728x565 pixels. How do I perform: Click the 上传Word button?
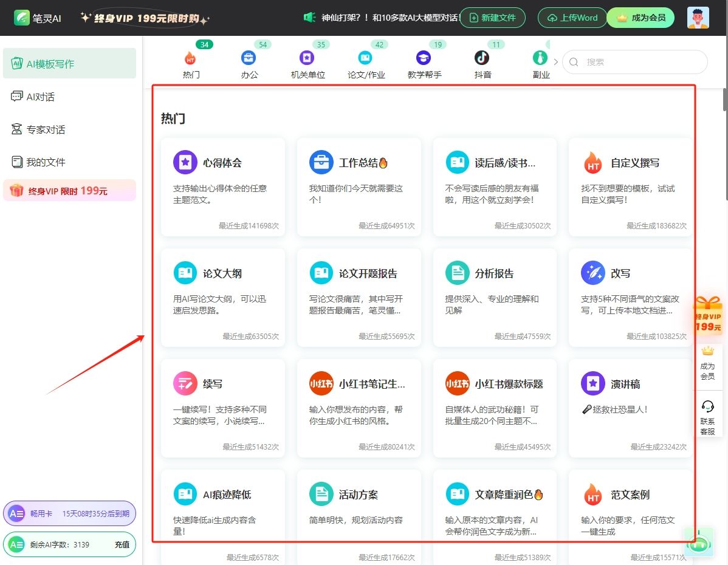(572, 18)
